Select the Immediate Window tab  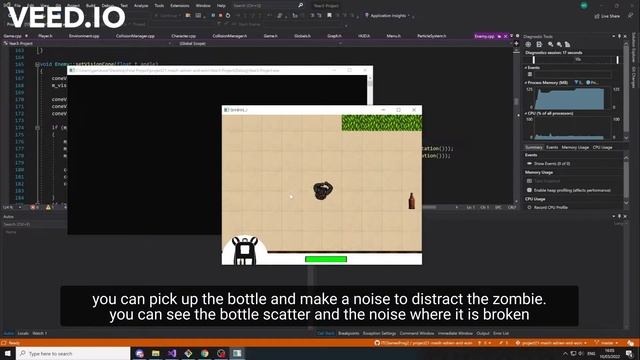[455, 333]
